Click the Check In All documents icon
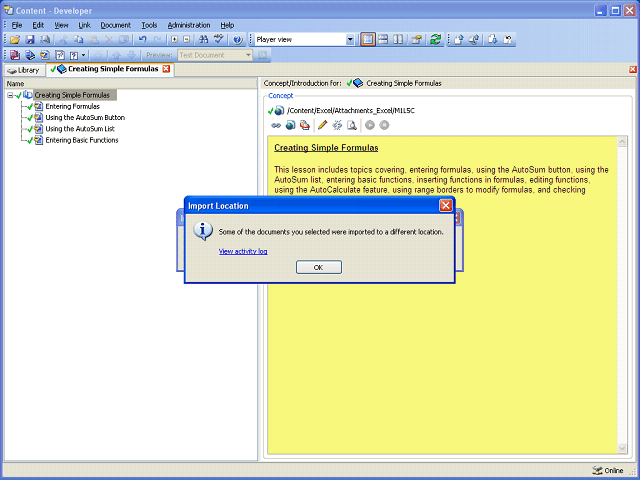The image size is (640, 480). [x=474, y=40]
